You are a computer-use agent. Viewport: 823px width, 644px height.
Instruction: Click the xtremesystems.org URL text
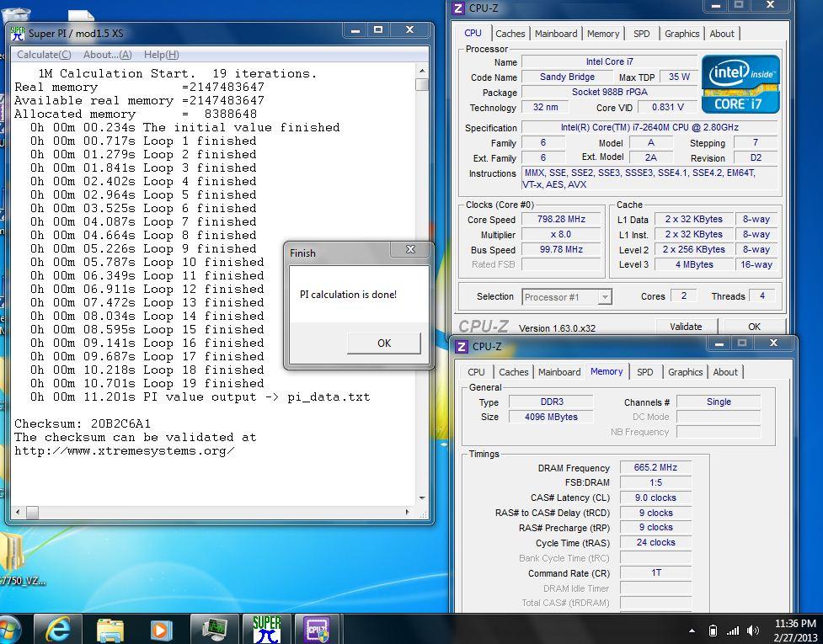point(125,451)
